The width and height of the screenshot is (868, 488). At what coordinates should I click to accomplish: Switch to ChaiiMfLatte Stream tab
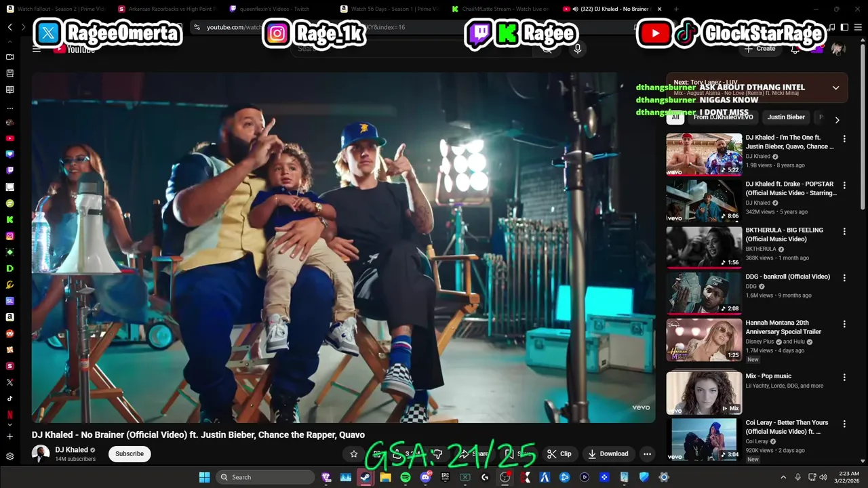(500, 9)
